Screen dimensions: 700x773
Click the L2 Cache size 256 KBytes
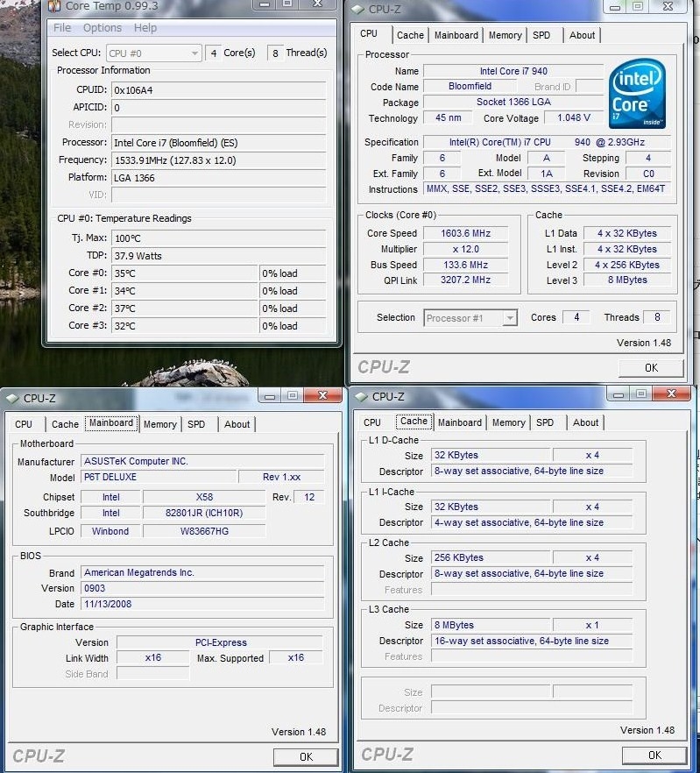491,557
